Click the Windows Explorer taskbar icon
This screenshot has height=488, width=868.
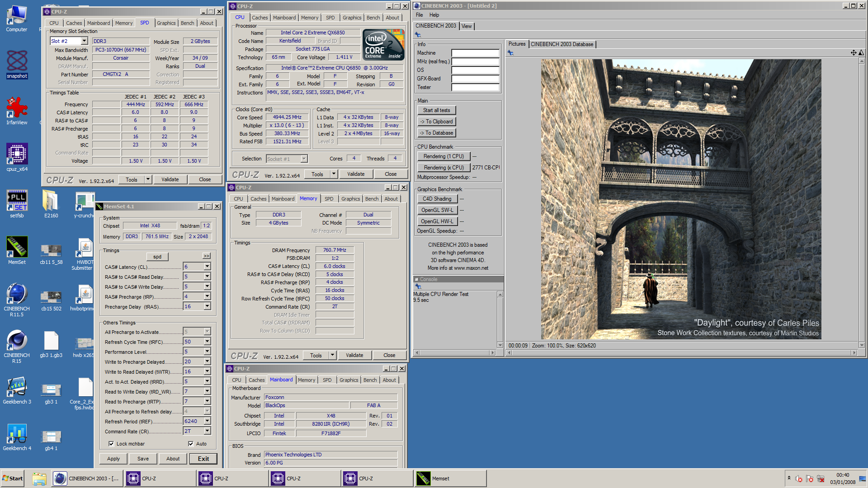click(x=39, y=479)
